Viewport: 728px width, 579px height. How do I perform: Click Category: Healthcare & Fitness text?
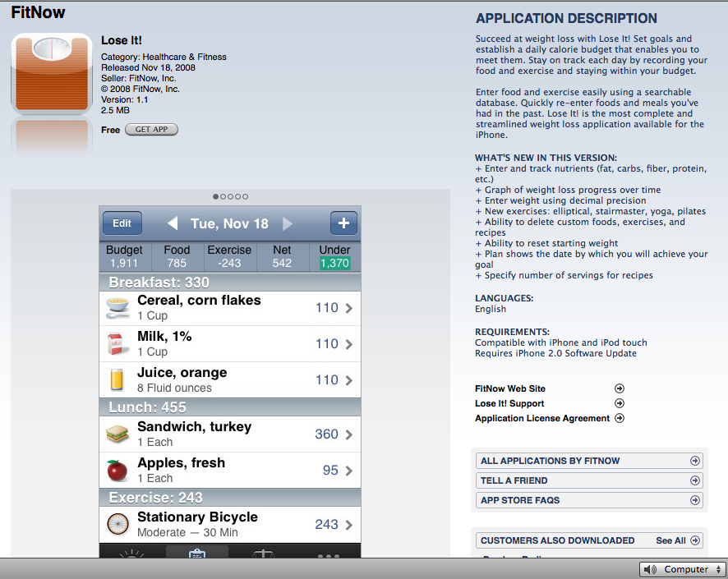[x=164, y=57]
